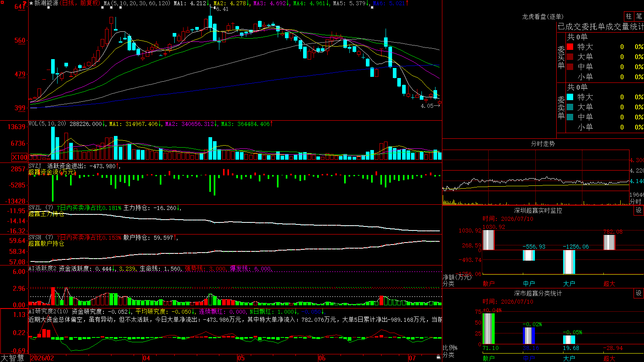The height and width of the screenshot is (362, 644).
Task: Click the blue MA6: 5.021 value
Action: pyautogui.click(x=390, y=3)
